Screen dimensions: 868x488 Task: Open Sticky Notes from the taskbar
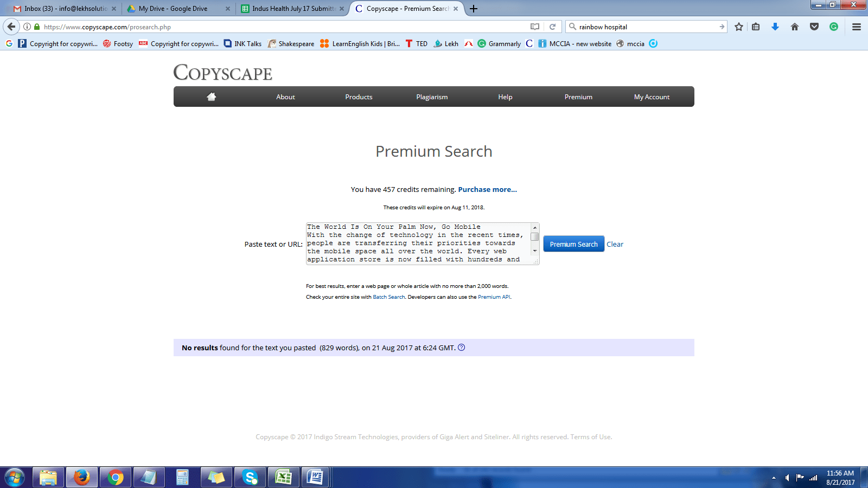pos(216,477)
